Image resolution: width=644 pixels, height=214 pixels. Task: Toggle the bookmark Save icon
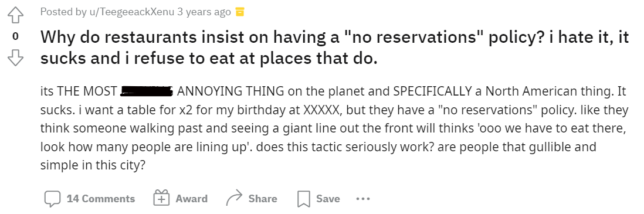(303, 199)
